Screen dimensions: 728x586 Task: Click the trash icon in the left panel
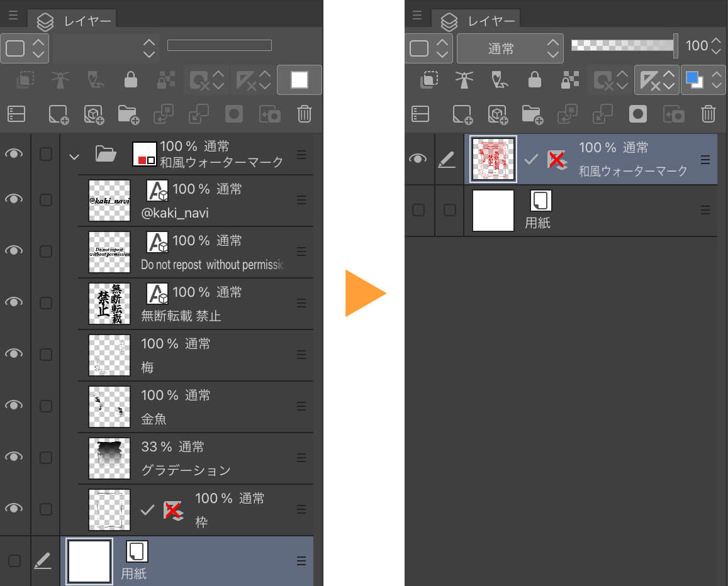point(305,114)
